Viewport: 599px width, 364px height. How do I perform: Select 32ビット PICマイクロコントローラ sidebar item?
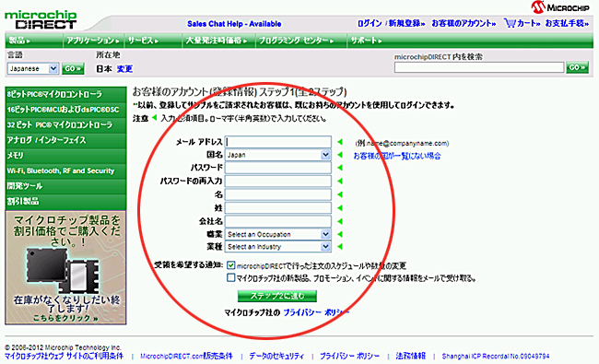65,125
